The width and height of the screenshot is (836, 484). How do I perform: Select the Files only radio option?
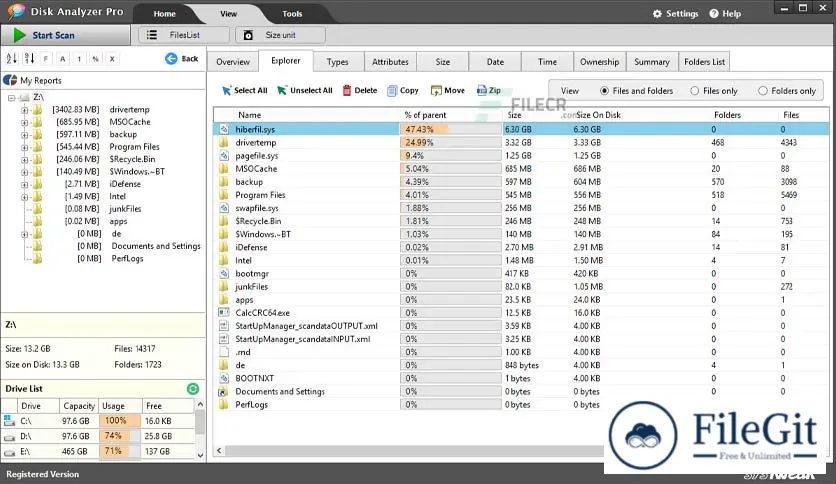[695, 91]
